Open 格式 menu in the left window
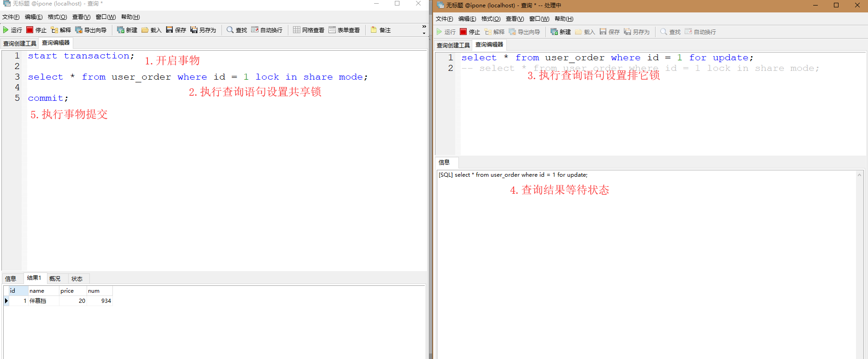The height and width of the screenshot is (359, 868). click(x=57, y=17)
